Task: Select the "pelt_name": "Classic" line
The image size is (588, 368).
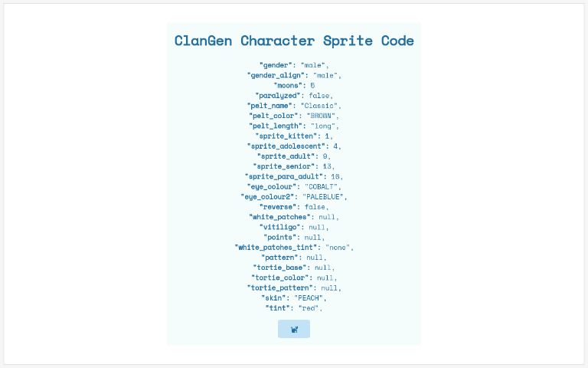Action: (x=294, y=106)
